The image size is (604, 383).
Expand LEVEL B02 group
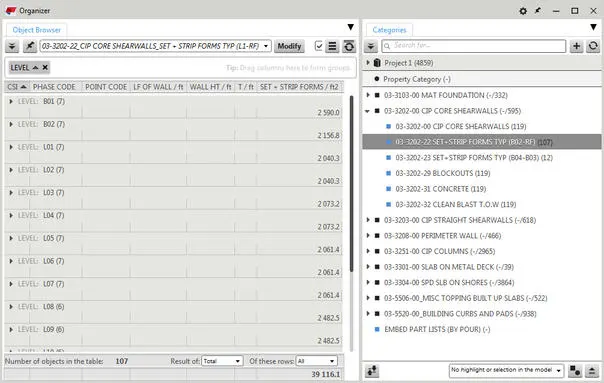point(11,124)
